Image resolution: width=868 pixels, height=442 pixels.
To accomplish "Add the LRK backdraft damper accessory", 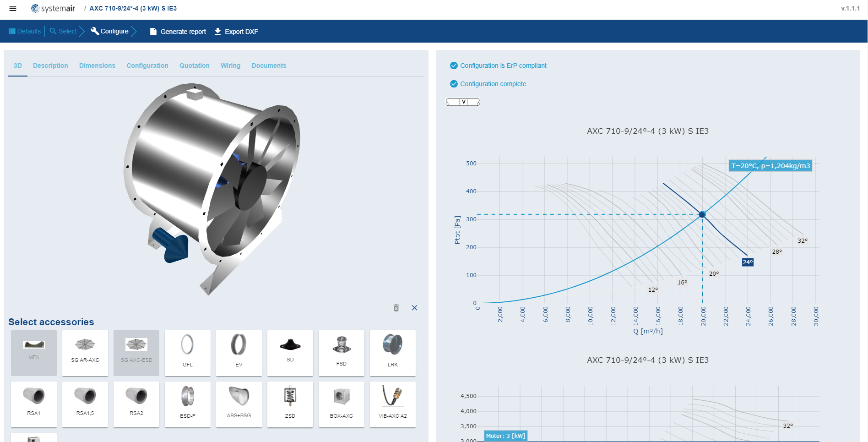I will coord(393,353).
